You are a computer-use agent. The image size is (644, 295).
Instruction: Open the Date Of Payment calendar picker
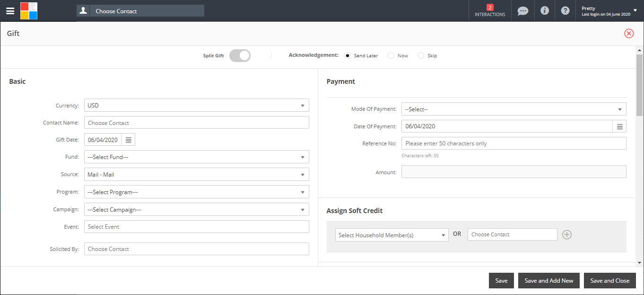[619, 126]
